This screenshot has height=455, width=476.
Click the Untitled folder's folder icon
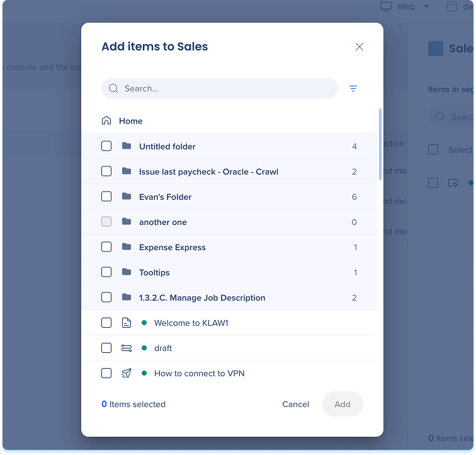pyautogui.click(x=127, y=146)
